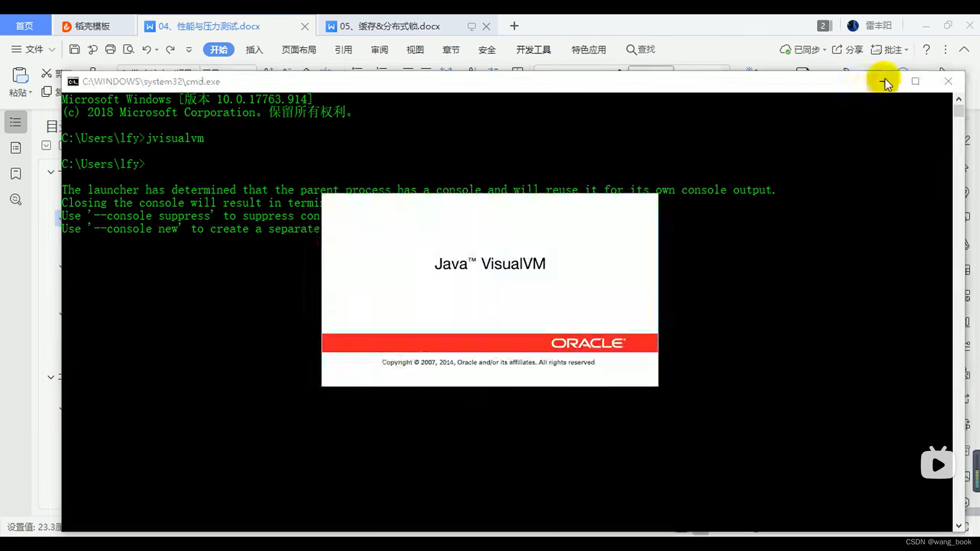Screen dimensions: 980x551
Task: Open the 已同步 sync status dropdown
Action: pyautogui.click(x=803, y=49)
